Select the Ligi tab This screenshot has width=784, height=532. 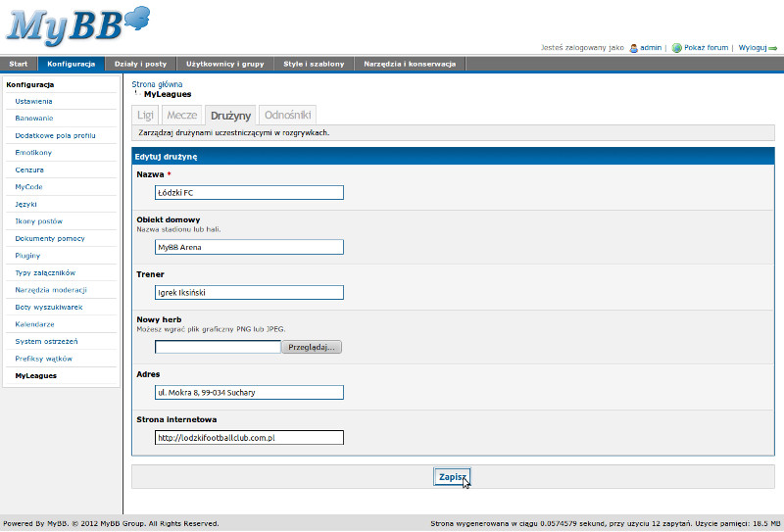(x=145, y=116)
